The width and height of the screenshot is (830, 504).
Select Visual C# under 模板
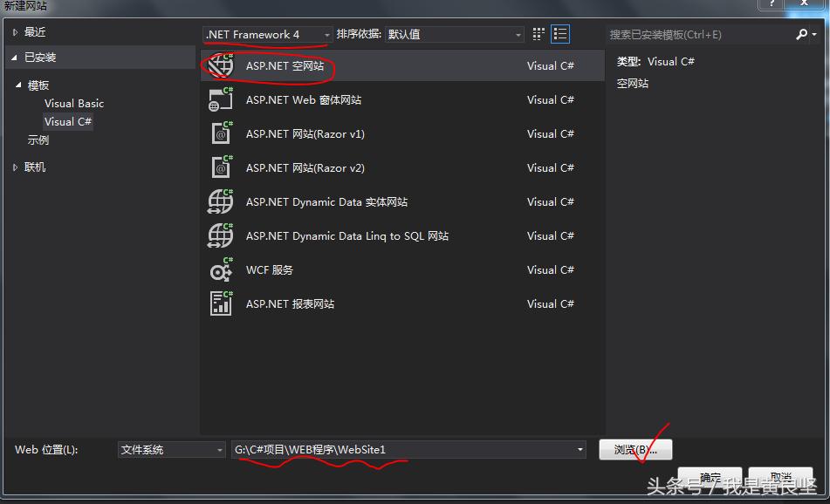pyautogui.click(x=67, y=121)
